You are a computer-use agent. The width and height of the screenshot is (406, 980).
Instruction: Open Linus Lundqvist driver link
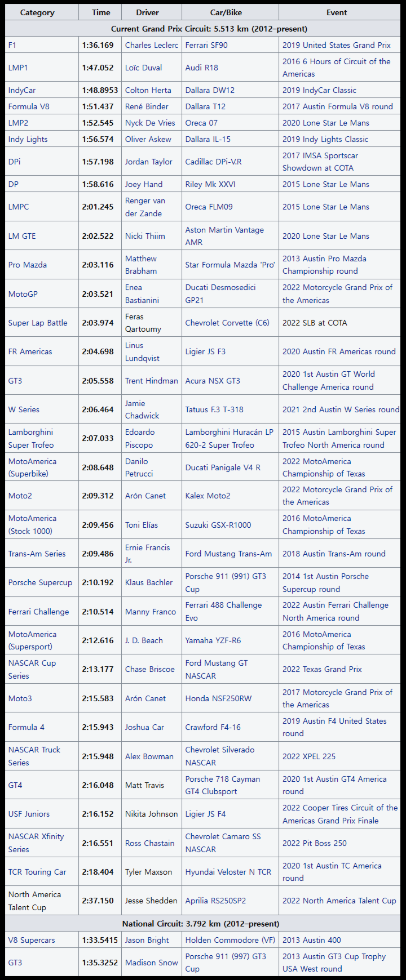142,351
